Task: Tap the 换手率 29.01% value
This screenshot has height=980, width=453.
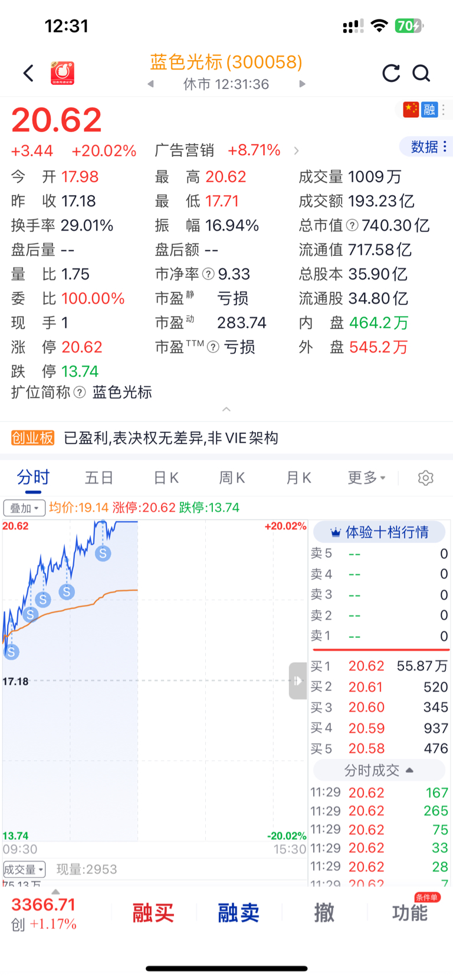Action: pyautogui.click(x=87, y=225)
